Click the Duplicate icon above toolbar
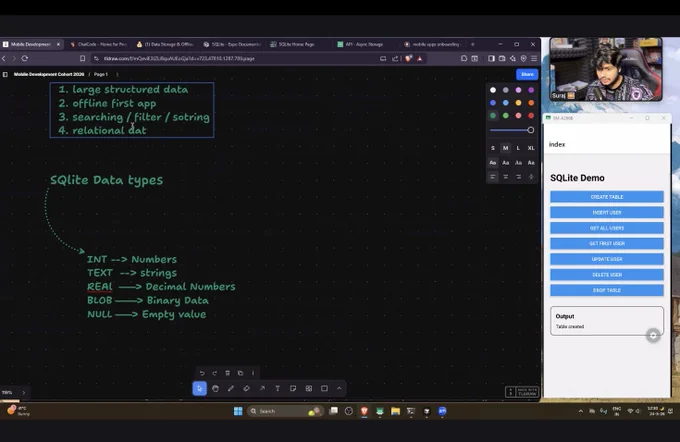This screenshot has width=680, height=442. [x=240, y=373]
